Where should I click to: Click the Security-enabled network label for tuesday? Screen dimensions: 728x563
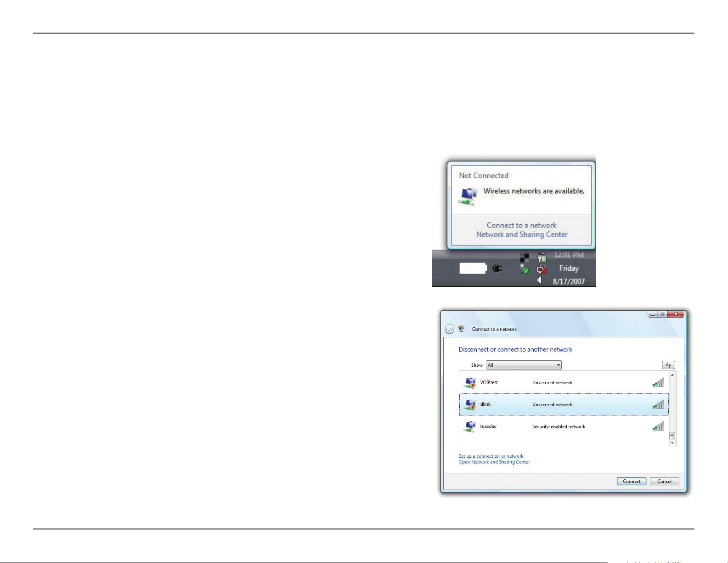point(559,427)
